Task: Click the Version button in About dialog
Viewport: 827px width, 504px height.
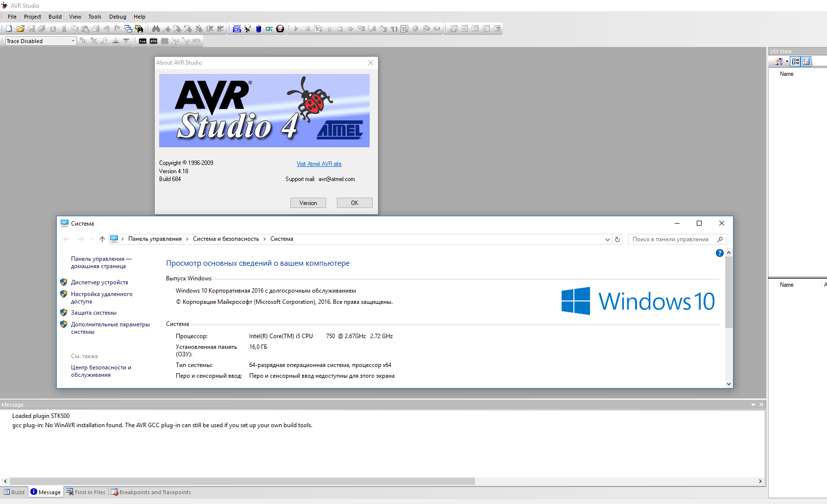Action: [308, 203]
